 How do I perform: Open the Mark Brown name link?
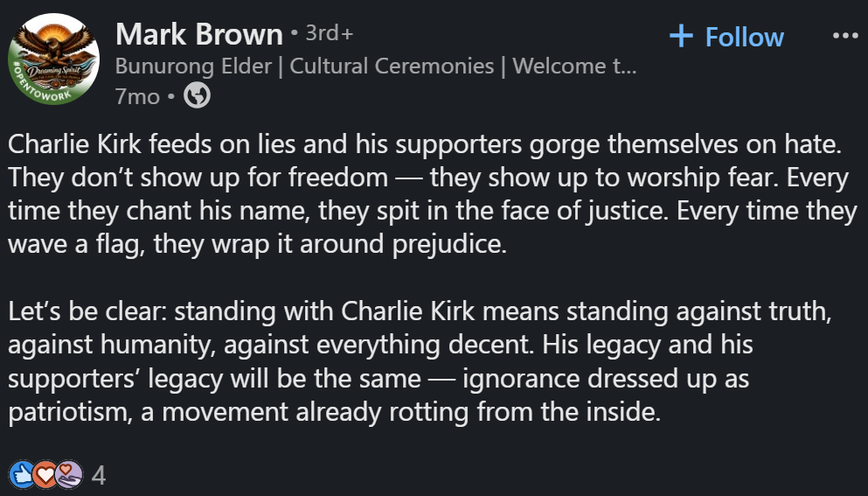pos(198,35)
